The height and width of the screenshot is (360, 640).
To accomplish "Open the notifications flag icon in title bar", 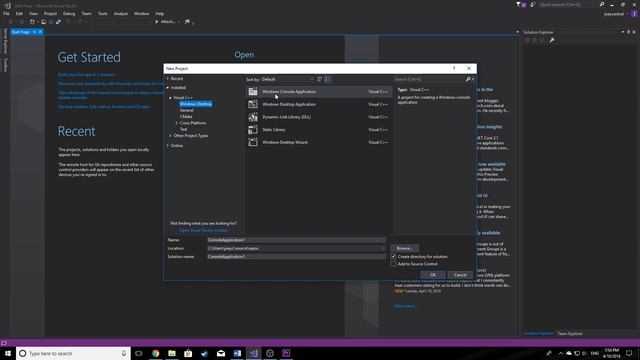I will point(519,4).
